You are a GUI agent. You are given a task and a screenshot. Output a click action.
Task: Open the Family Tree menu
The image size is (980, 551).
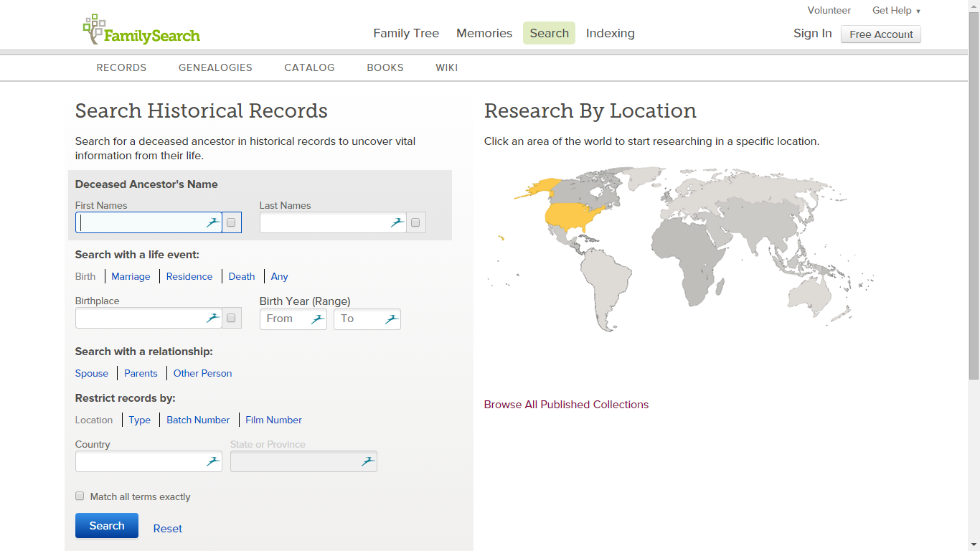click(x=406, y=33)
